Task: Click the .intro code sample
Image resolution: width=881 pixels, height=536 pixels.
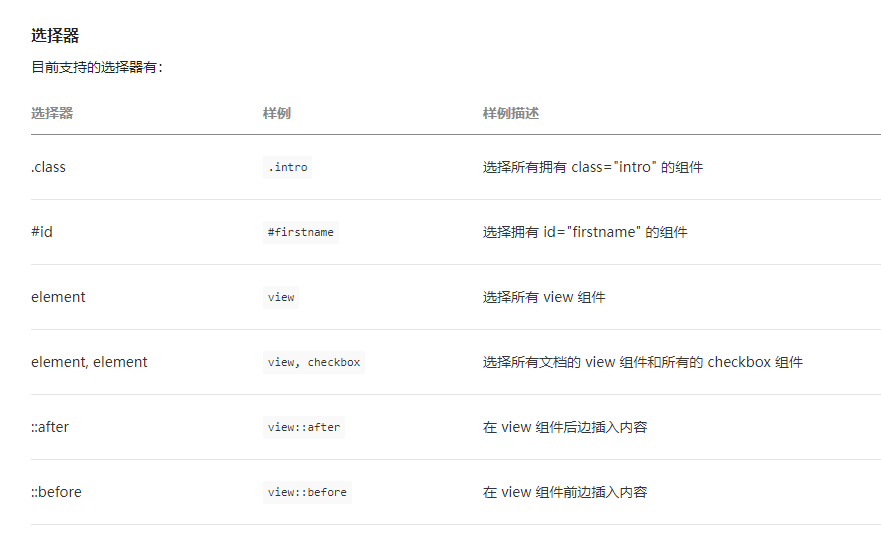Action: point(288,167)
